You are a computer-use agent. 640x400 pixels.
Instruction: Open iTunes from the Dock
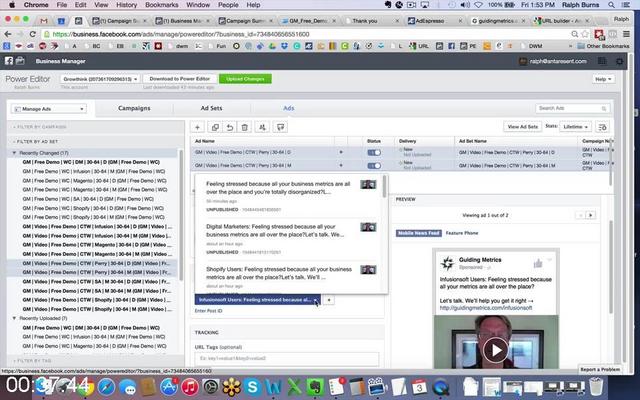point(190,386)
